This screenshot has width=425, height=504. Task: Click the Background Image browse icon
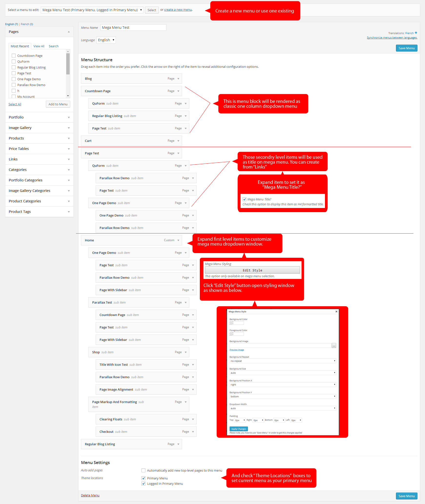tap(334, 346)
